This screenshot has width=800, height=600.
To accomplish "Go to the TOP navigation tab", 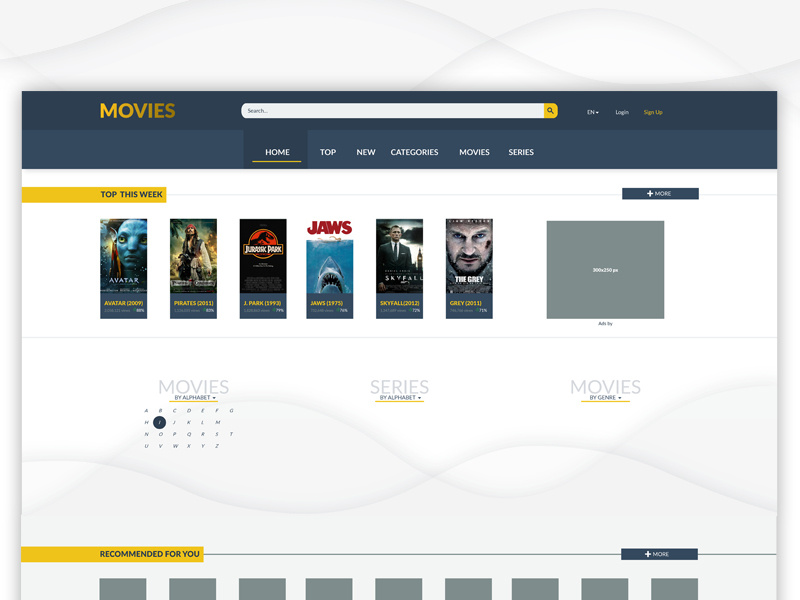I will coord(328,152).
